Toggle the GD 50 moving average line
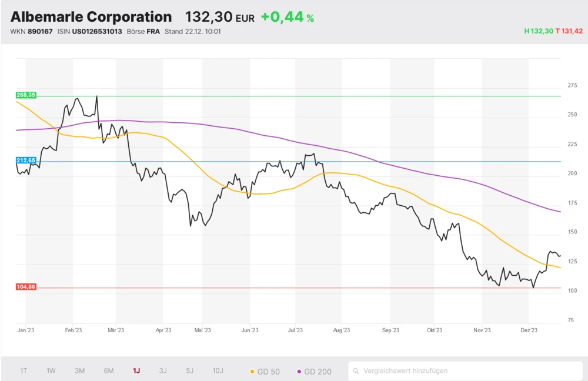Screen dimensions: 588x381 click(265, 371)
